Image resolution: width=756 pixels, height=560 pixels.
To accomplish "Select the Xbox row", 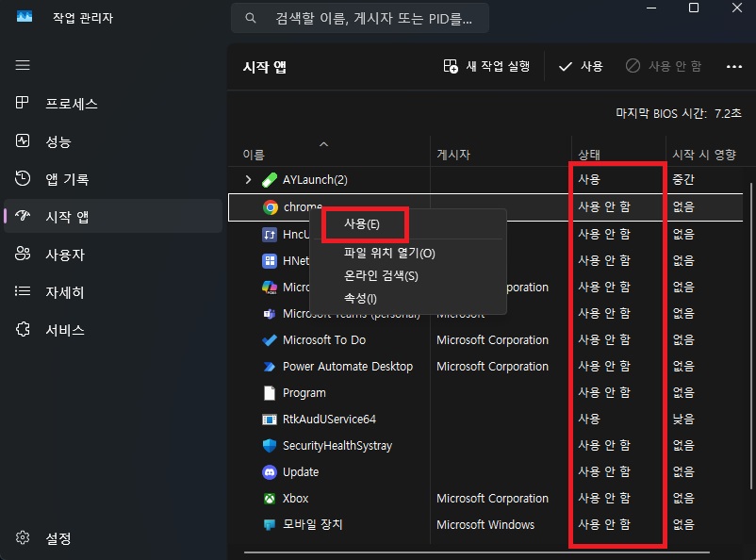I will coord(485,499).
